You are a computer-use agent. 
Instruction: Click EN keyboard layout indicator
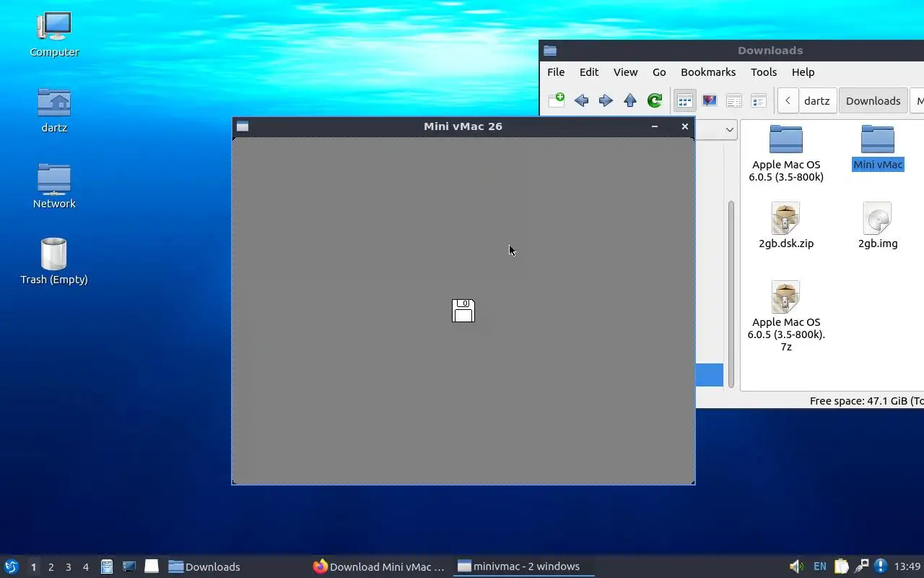coord(820,566)
